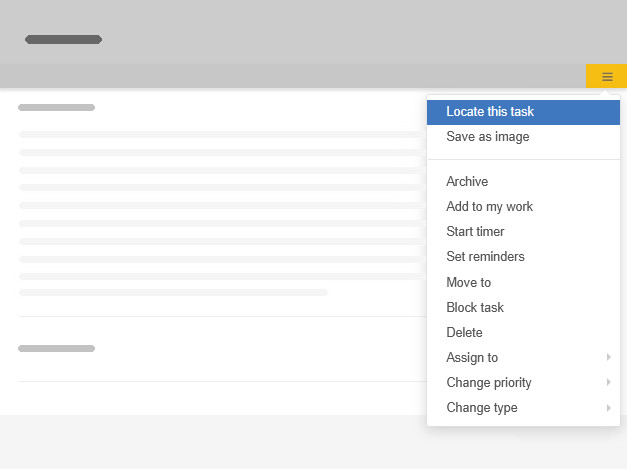Open 'Set reminders' option

point(485,257)
